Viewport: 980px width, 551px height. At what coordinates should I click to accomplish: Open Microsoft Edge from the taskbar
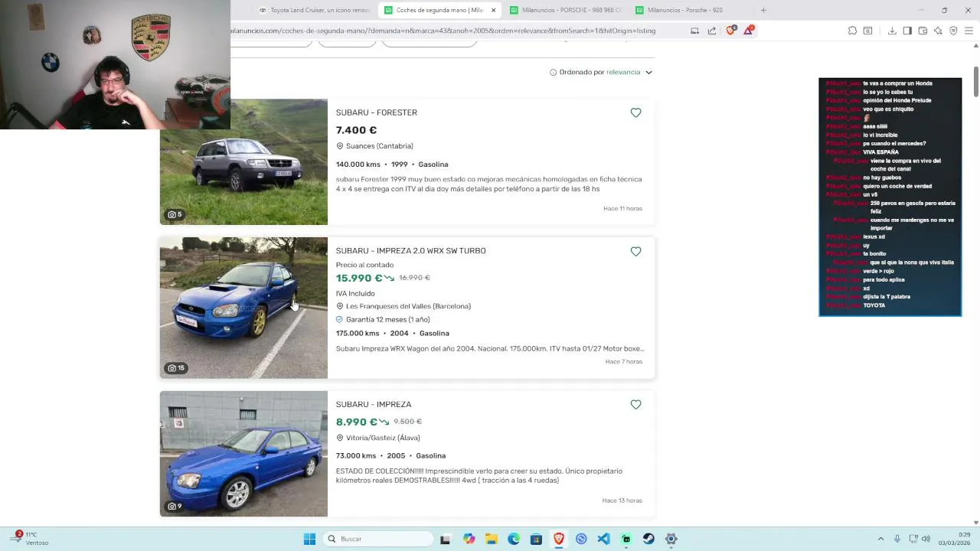click(514, 539)
